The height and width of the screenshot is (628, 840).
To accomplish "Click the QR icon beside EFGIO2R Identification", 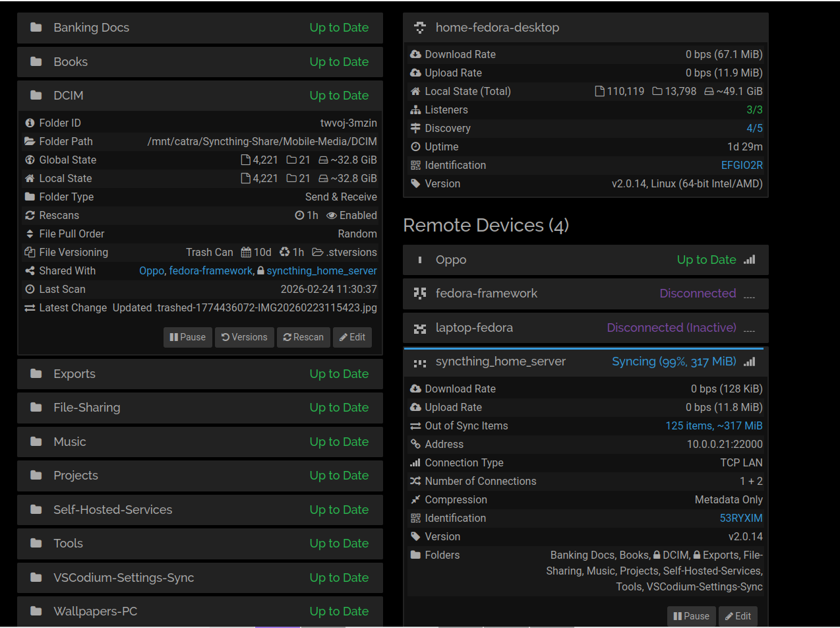I will point(415,166).
